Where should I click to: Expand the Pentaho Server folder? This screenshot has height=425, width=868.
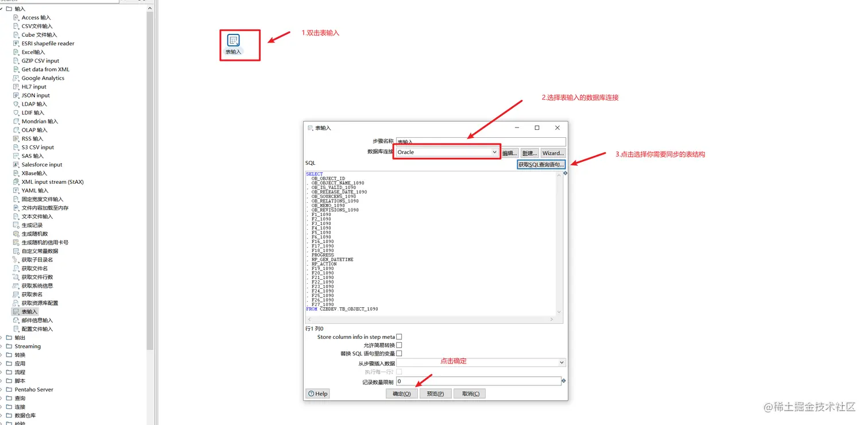point(2,389)
